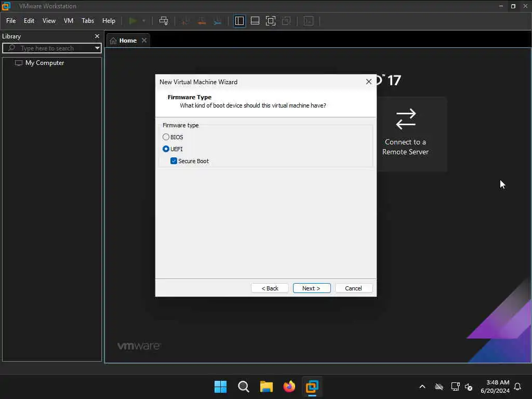Click the Library search field
Screen dimensions: 532x399
point(50,48)
